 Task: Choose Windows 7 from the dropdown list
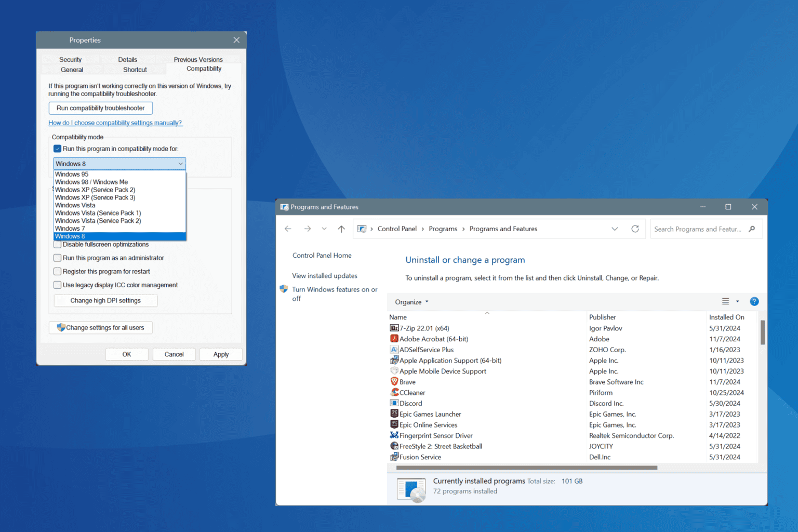tap(119, 229)
